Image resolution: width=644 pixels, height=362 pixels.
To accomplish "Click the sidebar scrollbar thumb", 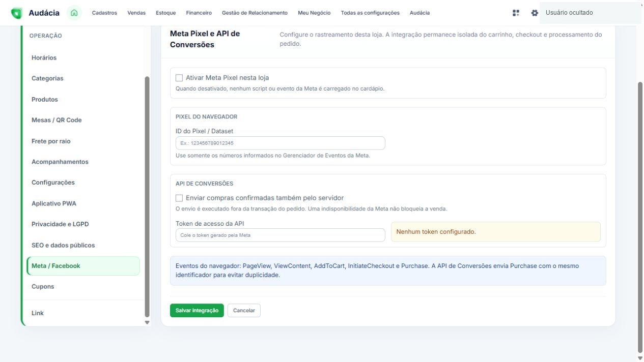I will (x=148, y=197).
